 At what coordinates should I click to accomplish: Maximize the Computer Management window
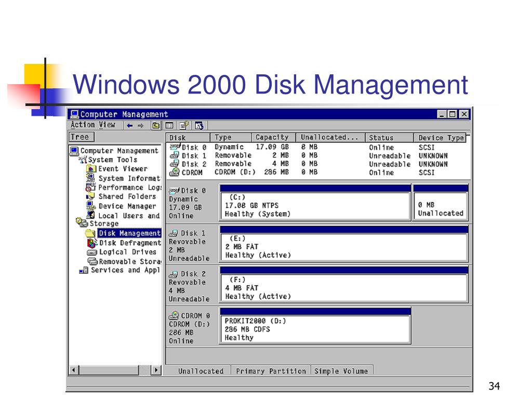[x=452, y=114]
